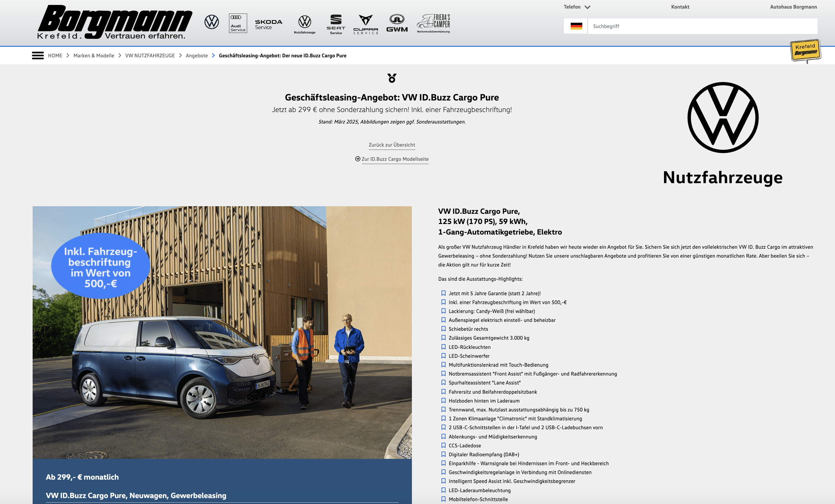Click Digitaler Radioempfang (DAB+) item
Image resolution: width=835 pixels, height=504 pixels.
484,455
